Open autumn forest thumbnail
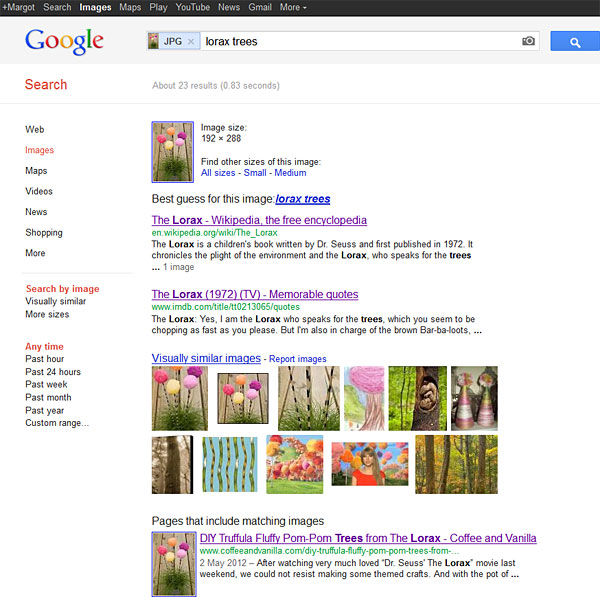The height and width of the screenshot is (597, 600). (x=457, y=465)
